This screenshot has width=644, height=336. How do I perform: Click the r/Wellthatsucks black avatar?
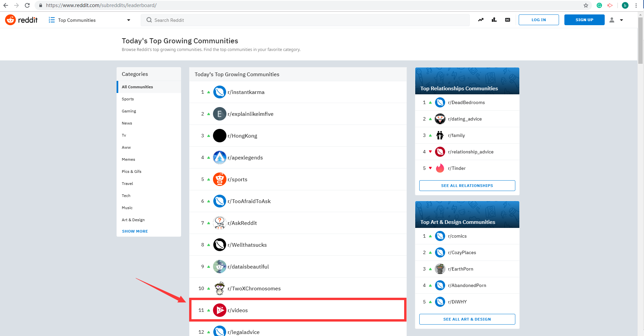click(x=220, y=245)
